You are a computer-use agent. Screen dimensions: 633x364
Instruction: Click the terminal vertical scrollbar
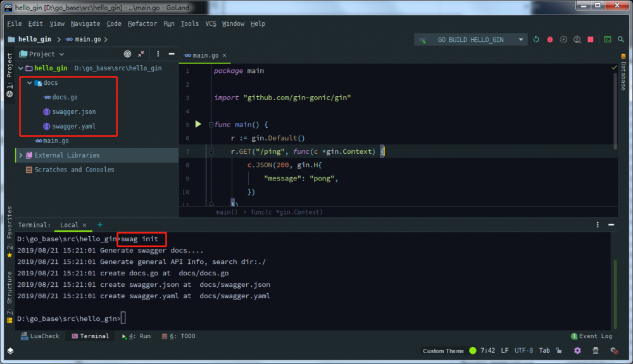click(x=615, y=294)
